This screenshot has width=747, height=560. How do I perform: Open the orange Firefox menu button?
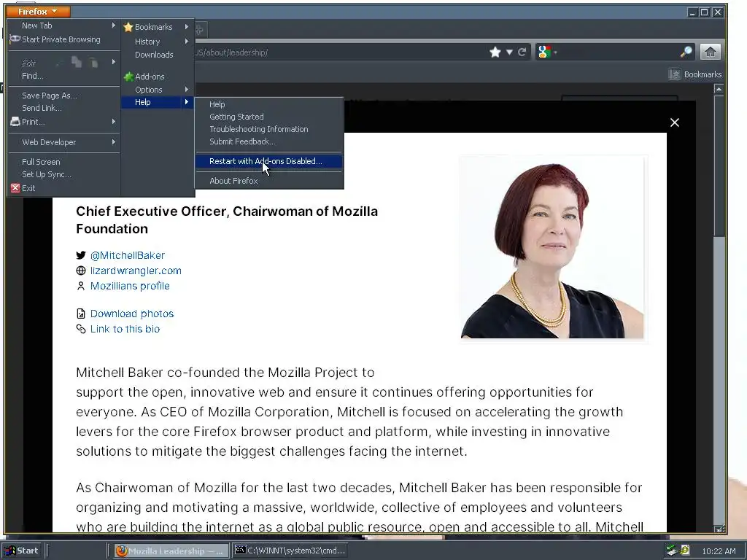38,11
